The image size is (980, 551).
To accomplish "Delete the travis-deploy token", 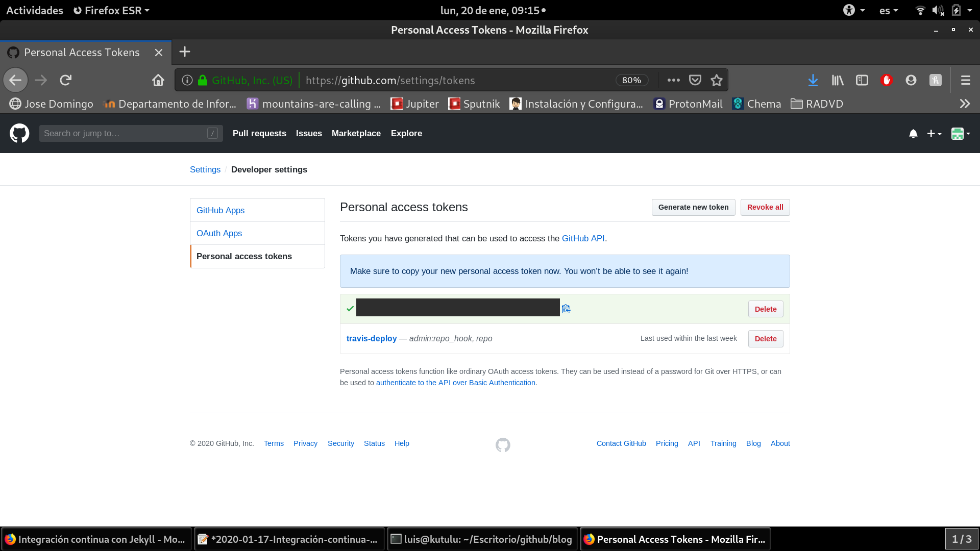I will click(x=765, y=339).
